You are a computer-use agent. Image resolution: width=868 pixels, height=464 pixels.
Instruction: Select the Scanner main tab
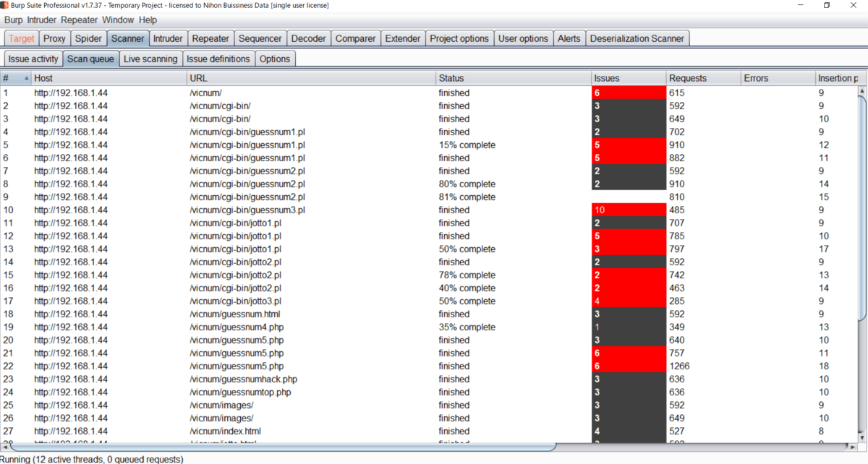(x=128, y=38)
